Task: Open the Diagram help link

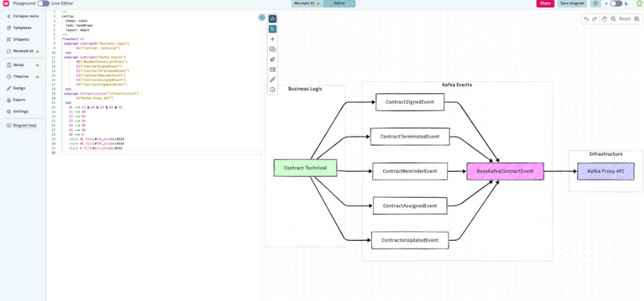Action: point(24,125)
